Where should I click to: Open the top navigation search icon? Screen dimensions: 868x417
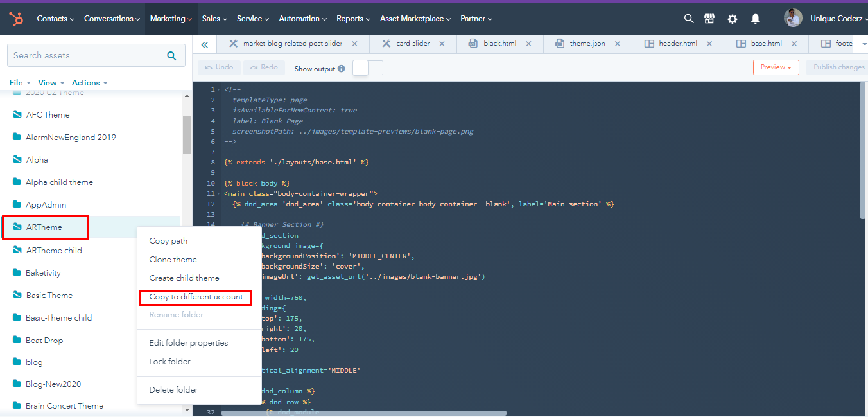689,19
